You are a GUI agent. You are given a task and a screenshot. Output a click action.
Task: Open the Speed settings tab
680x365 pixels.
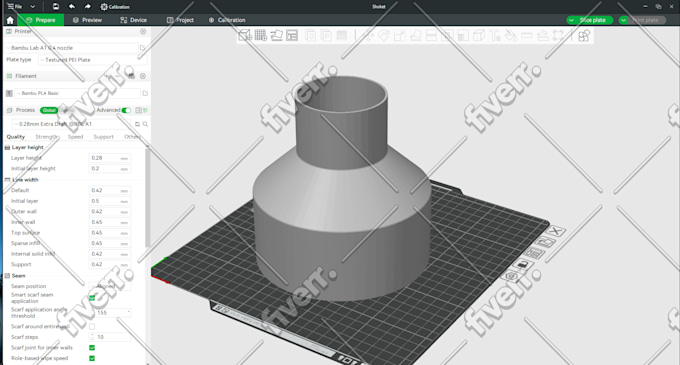(75, 137)
